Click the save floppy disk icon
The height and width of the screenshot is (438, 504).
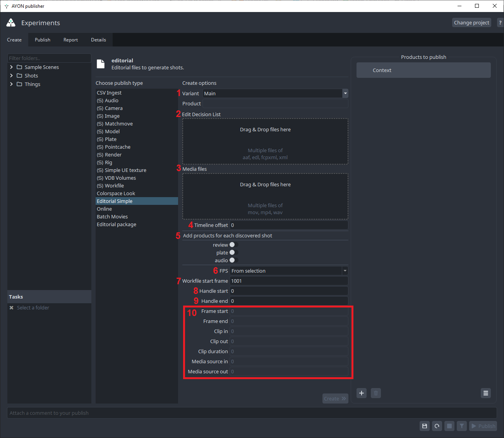425,426
